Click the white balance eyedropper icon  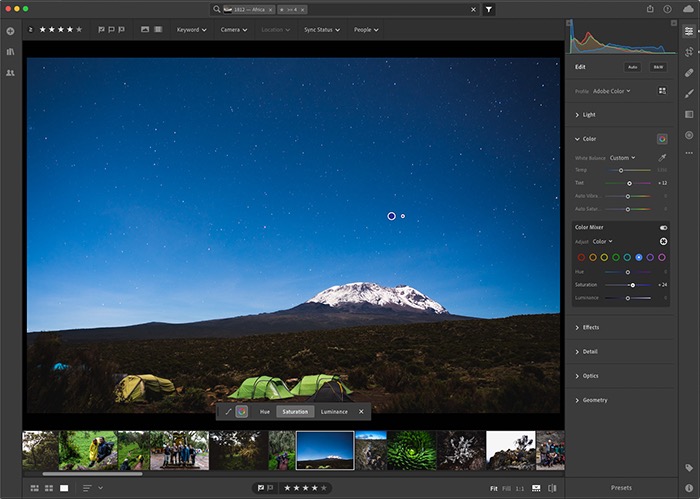(662, 157)
